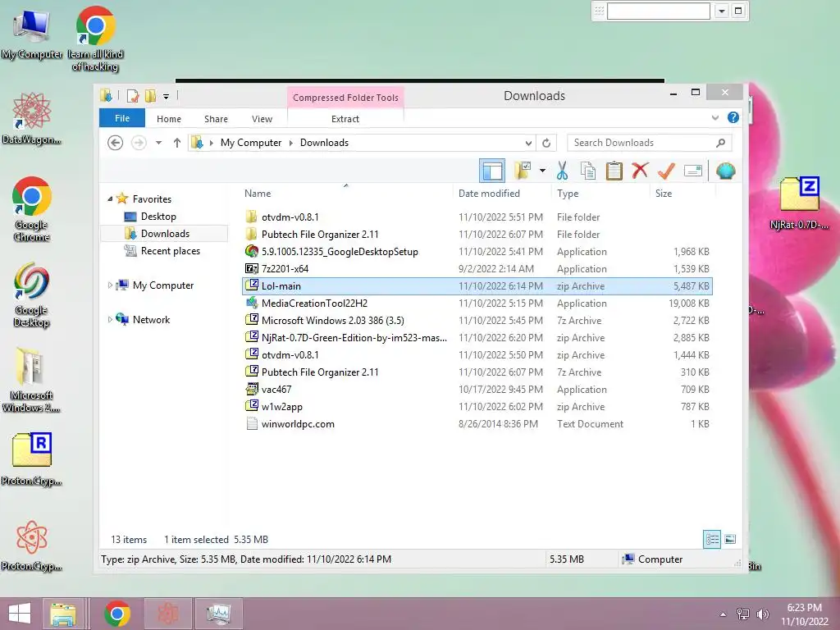
Task: Select Recent places in Favorites
Action: pyautogui.click(x=170, y=251)
